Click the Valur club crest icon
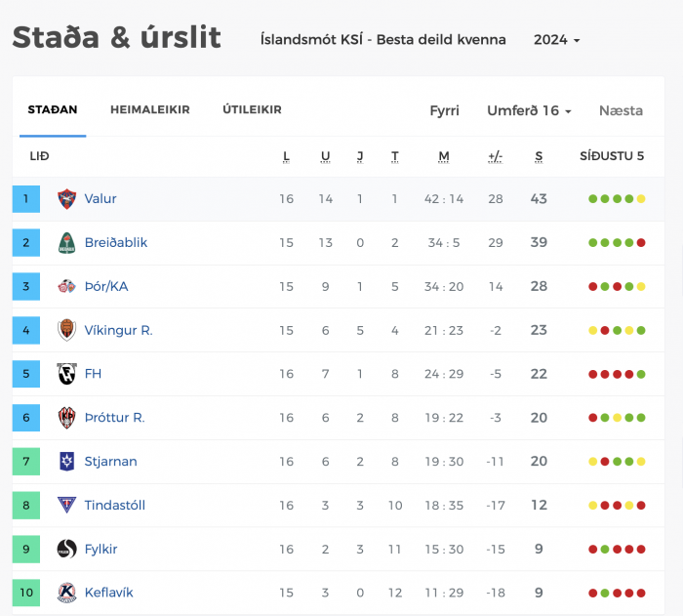Image resolution: width=683 pixels, height=616 pixels. point(66,199)
